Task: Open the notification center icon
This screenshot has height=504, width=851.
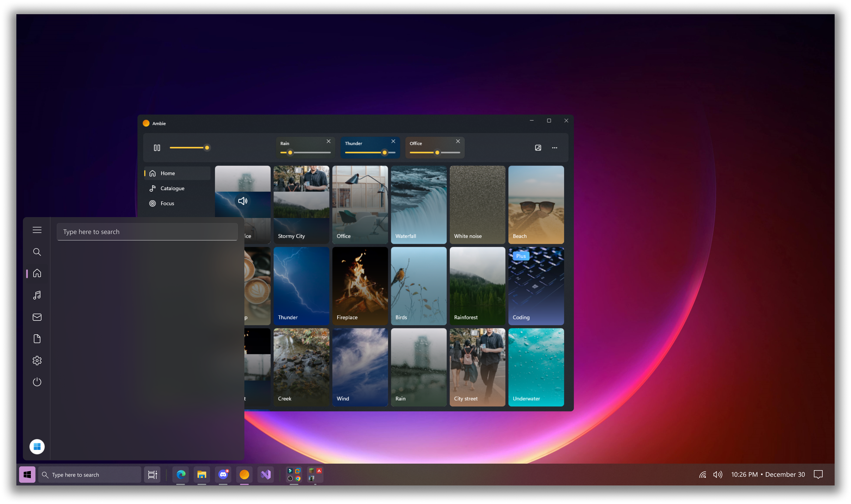Action: [x=818, y=475]
